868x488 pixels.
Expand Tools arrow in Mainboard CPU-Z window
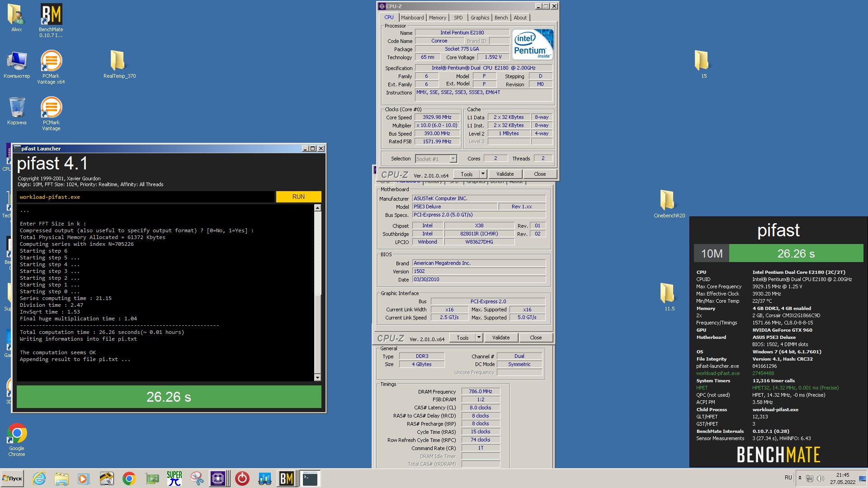tap(479, 338)
